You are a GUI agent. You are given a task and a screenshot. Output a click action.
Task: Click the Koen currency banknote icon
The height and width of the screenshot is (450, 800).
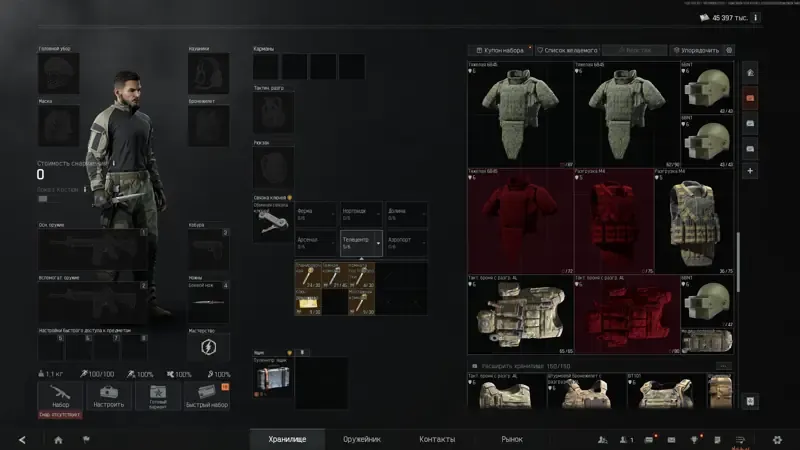(x=705, y=17)
